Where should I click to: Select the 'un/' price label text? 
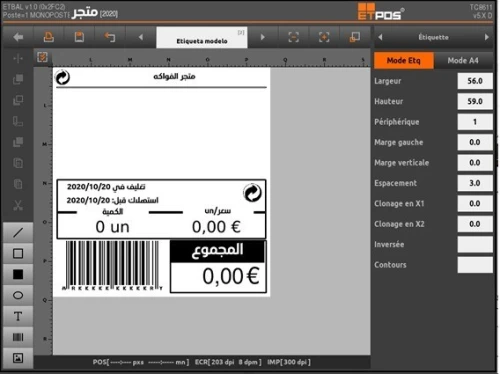pos(218,211)
